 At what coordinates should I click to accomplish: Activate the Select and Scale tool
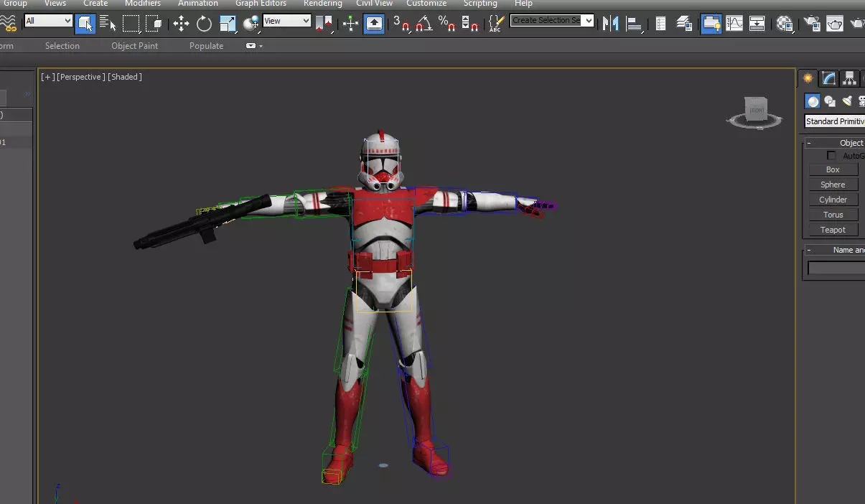(x=228, y=24)
